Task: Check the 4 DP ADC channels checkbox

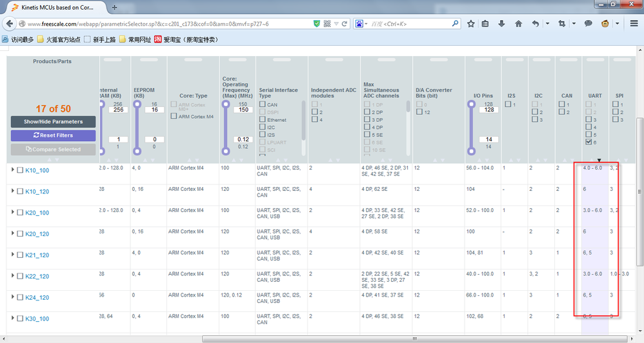Action: pyautogui.click(x=367, y=127)
